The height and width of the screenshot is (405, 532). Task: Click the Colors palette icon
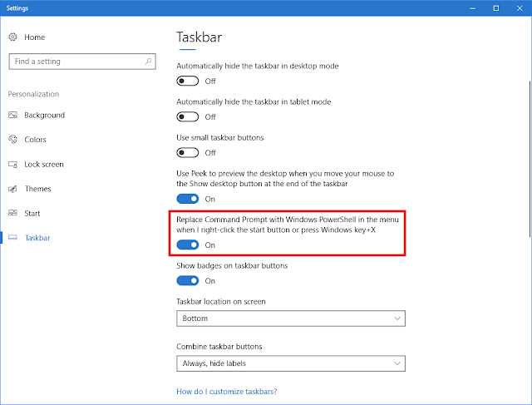click(x=13, y=140)
